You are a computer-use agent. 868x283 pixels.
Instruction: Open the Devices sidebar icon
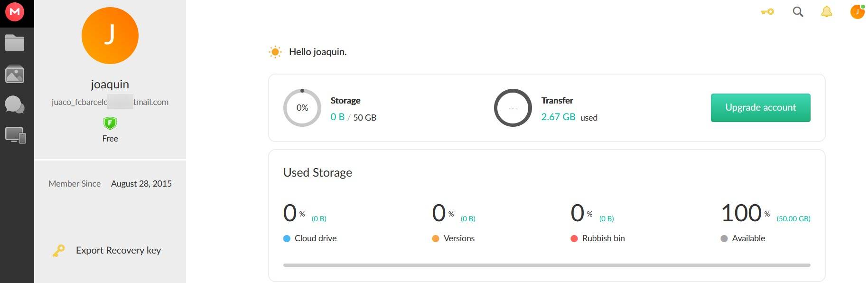coord(15,135)
